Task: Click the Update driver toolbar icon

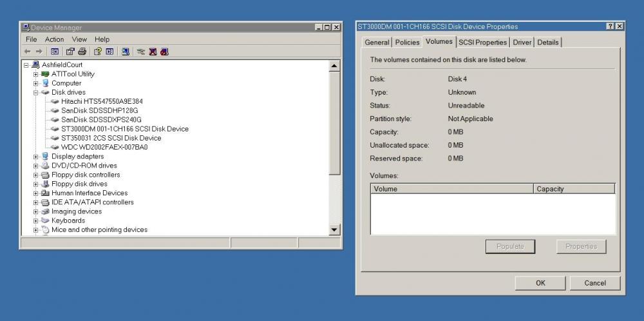Action: point(140,52)
